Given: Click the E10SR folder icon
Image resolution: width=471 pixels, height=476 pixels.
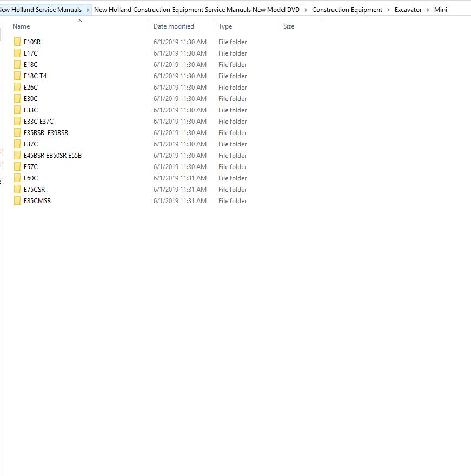Looking at the screenshot, I should coord(18,42).
